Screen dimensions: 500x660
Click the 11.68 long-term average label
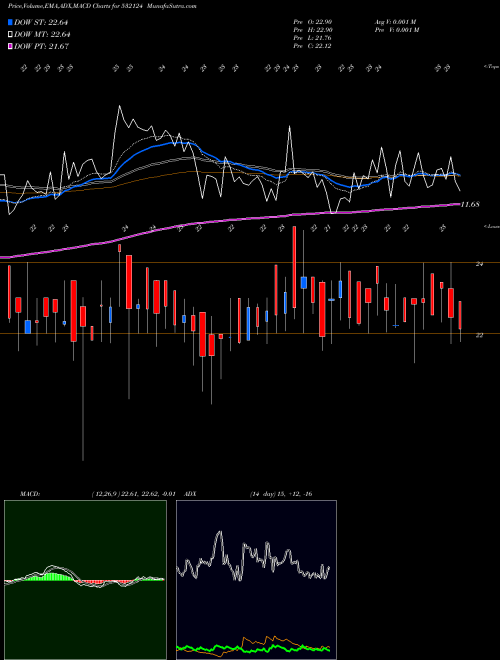[x=470, y=205]
